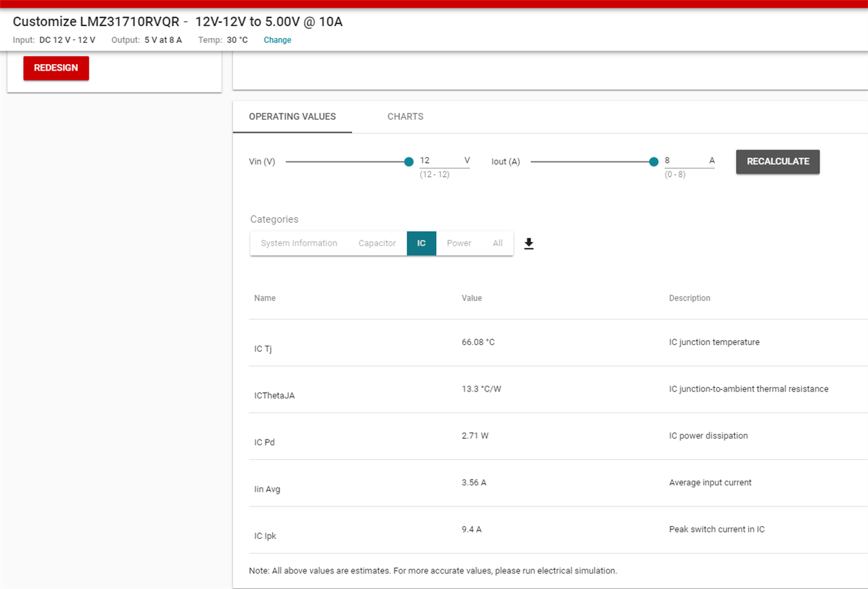Click the Description column header

[689, 298]
